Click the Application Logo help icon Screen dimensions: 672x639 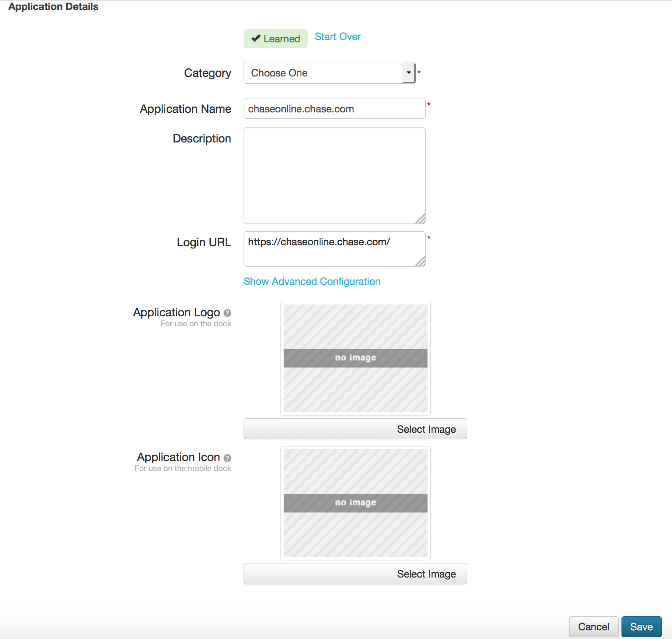227,313
